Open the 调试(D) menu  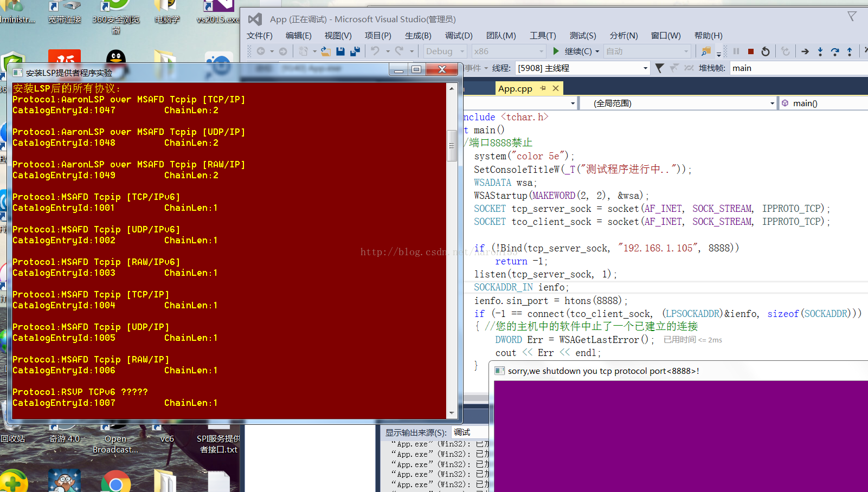pyautogui.click(x=459, y=35)
